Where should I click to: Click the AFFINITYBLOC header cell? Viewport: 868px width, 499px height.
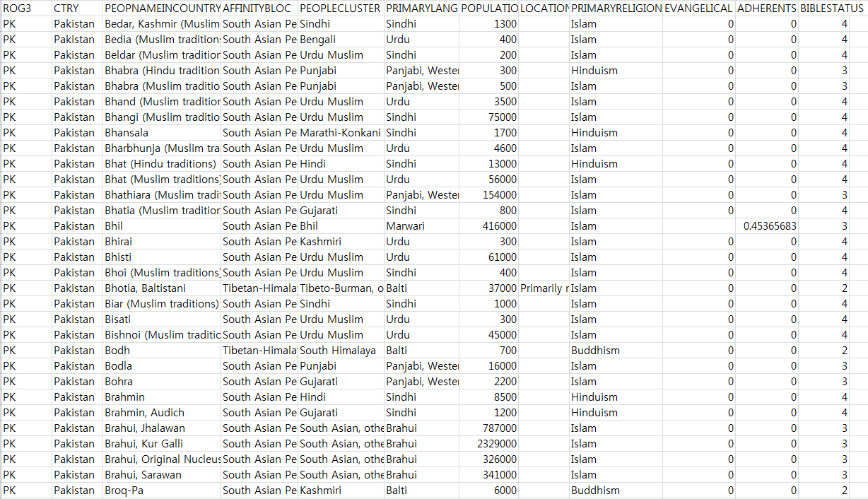coord(259,8)
